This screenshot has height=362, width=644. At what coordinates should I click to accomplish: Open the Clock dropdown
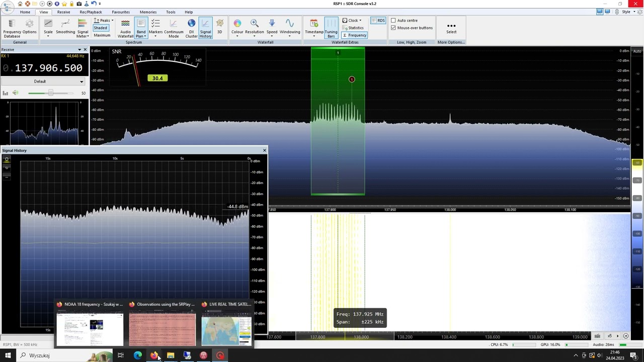coord(352,21)
